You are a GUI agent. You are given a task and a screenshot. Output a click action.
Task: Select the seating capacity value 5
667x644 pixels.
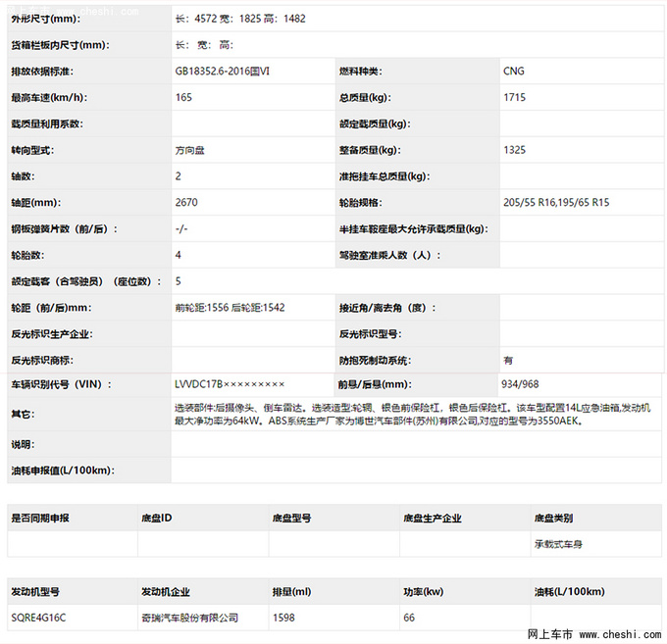pos(178,281)
